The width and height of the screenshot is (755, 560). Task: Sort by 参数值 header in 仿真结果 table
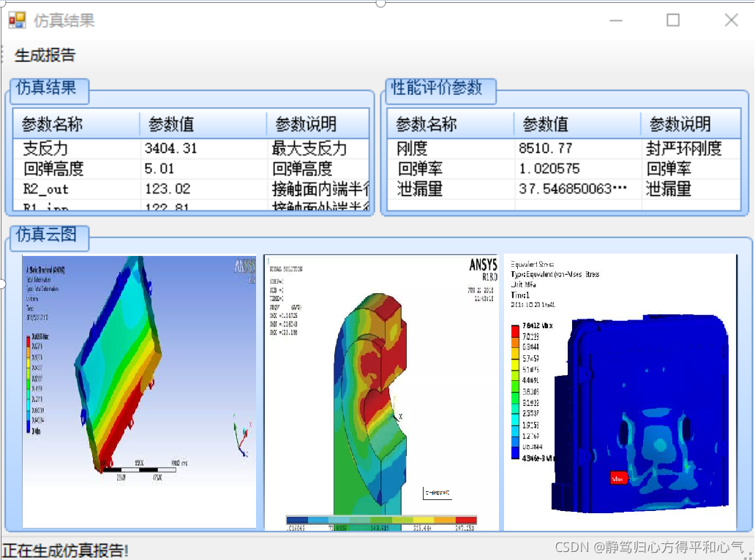[203, 124]
